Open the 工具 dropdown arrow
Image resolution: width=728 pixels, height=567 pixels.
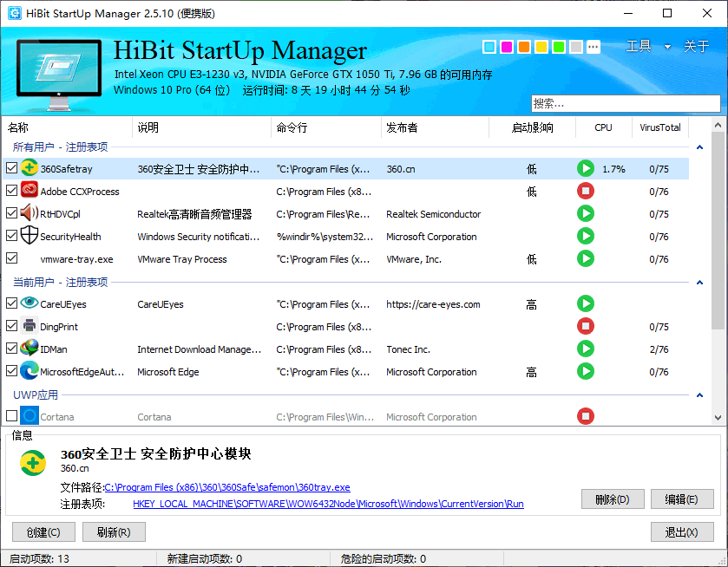[x=667, y=47]
